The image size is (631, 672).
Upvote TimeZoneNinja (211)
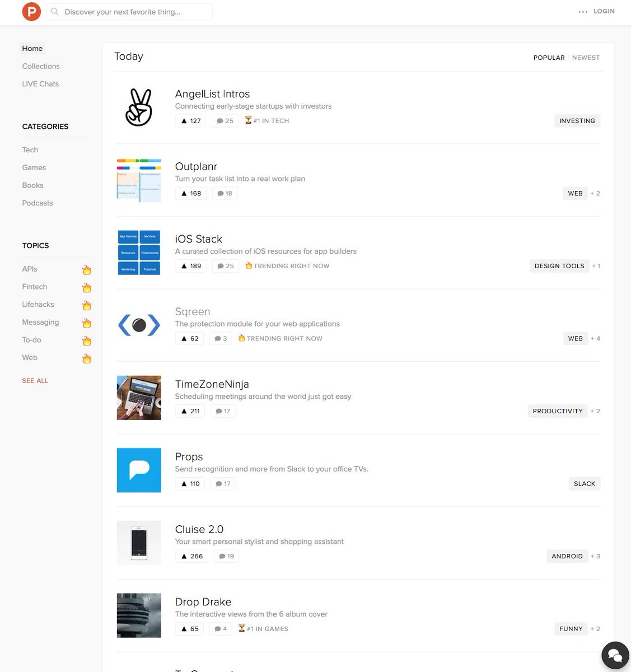coord(190,411)
